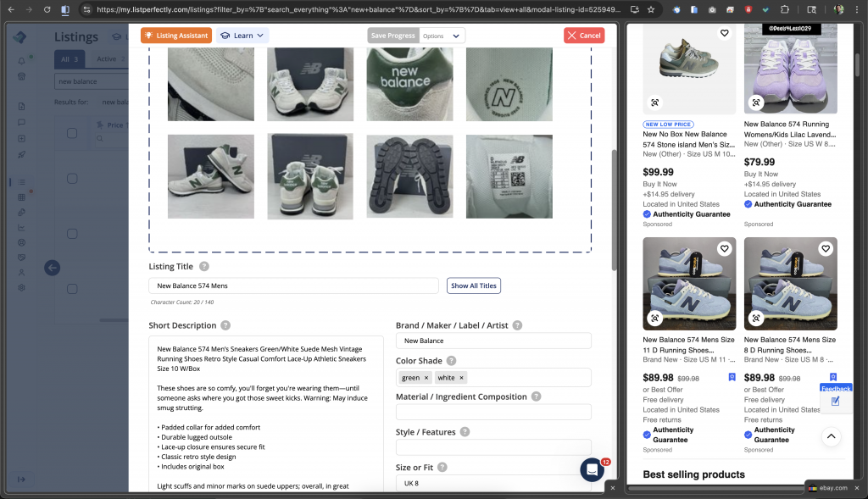Click the eBay scroll-to-top arrow button
Screen dimensions: 868x499
831,436
